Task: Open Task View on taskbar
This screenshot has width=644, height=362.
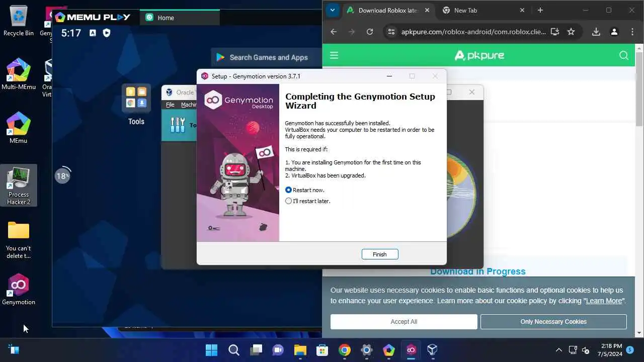Action: [256, 350]
